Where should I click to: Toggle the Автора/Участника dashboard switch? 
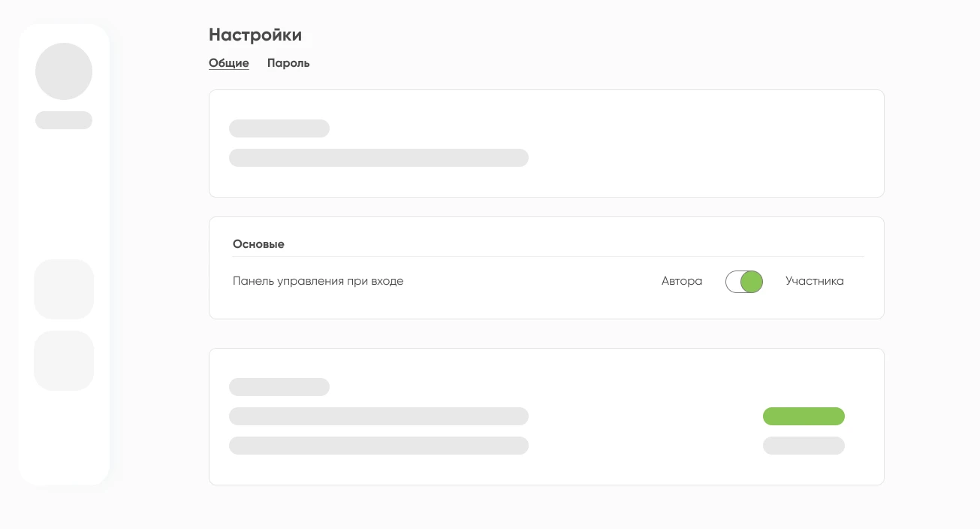744,282
